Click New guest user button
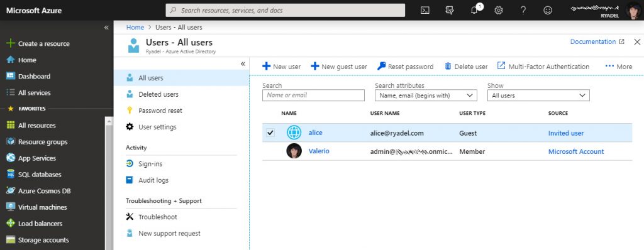This screenshot has width=644, height=250. [x=339, y=67]
